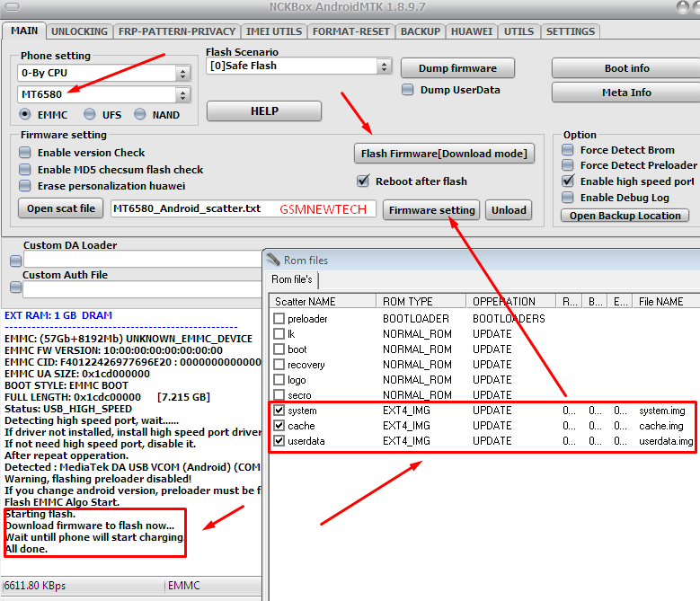Image resolution: width=700 pixels, height=601 pixels.
Task: Select the EMMC storage radio button
Action: (25, 114)
